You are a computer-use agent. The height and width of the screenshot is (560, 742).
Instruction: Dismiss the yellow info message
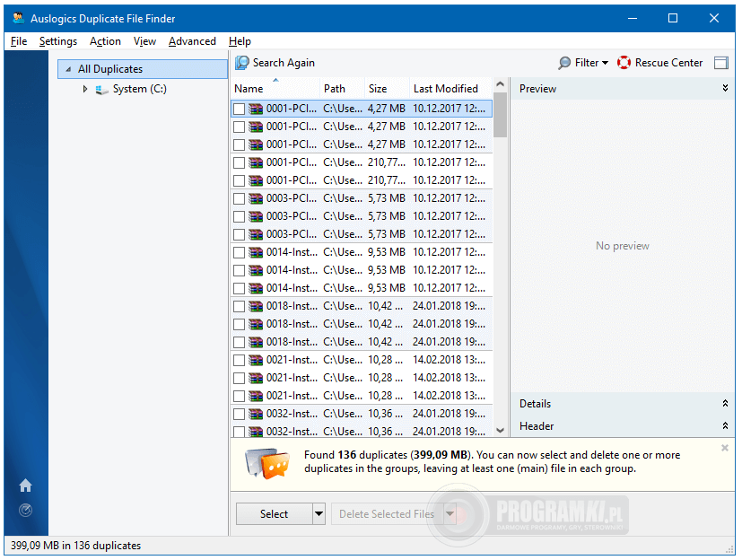(724, 448)
